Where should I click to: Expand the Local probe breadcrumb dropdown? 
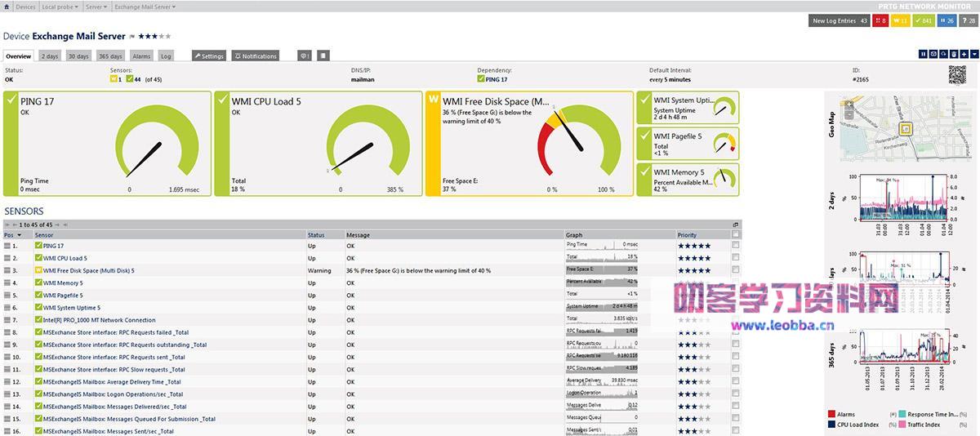[76, 7]
